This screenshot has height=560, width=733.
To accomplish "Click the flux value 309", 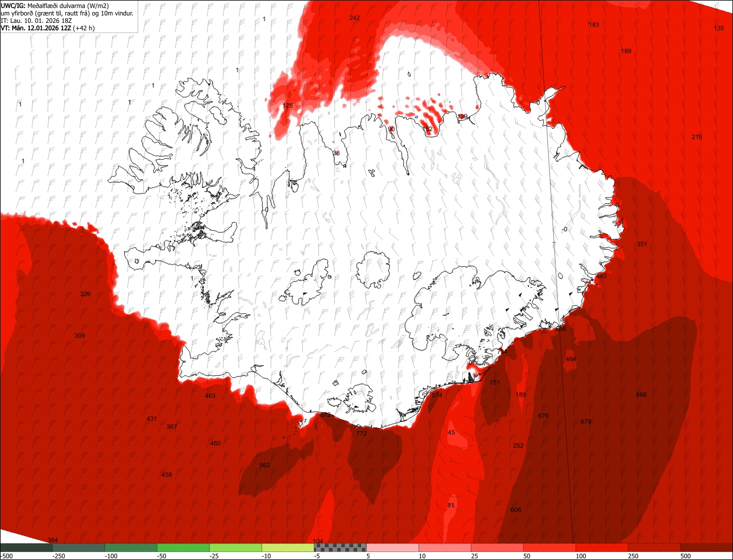I will 80,336.
